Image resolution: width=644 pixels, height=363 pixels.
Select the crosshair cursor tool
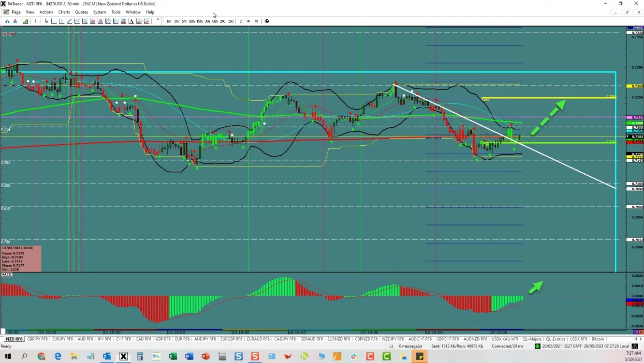click(36, 21)
